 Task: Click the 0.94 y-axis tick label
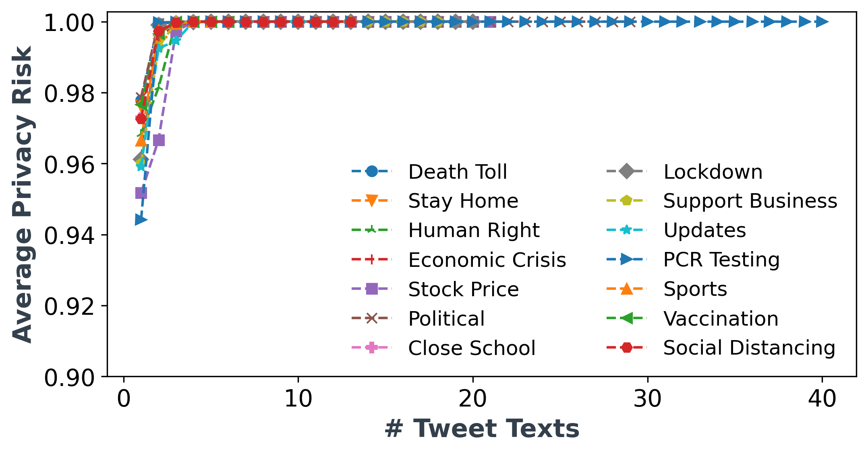click(70, 235)
